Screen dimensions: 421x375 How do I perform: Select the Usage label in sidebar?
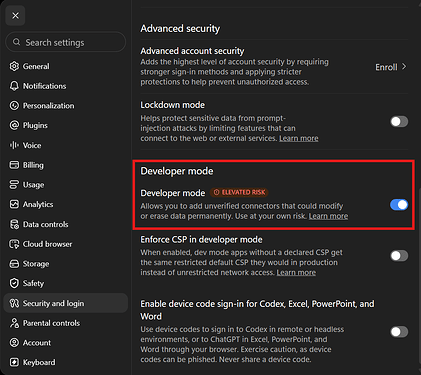(x=33, y=185)
